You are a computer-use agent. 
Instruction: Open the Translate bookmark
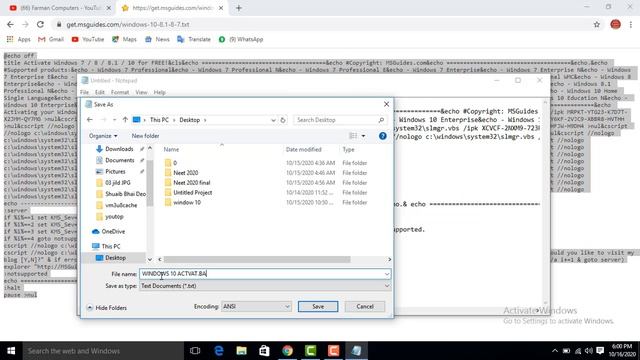[x=194, y=40]
